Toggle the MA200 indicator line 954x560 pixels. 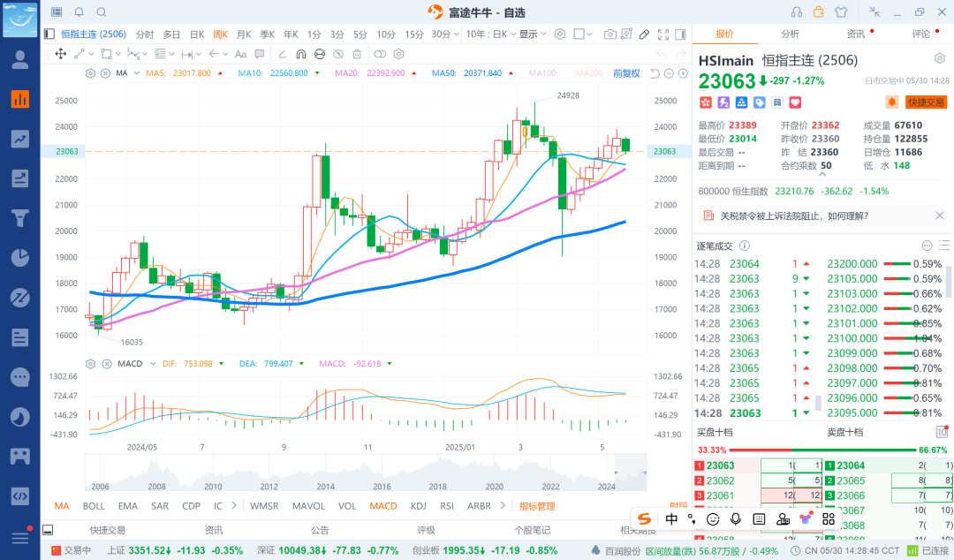pos(589,73)
